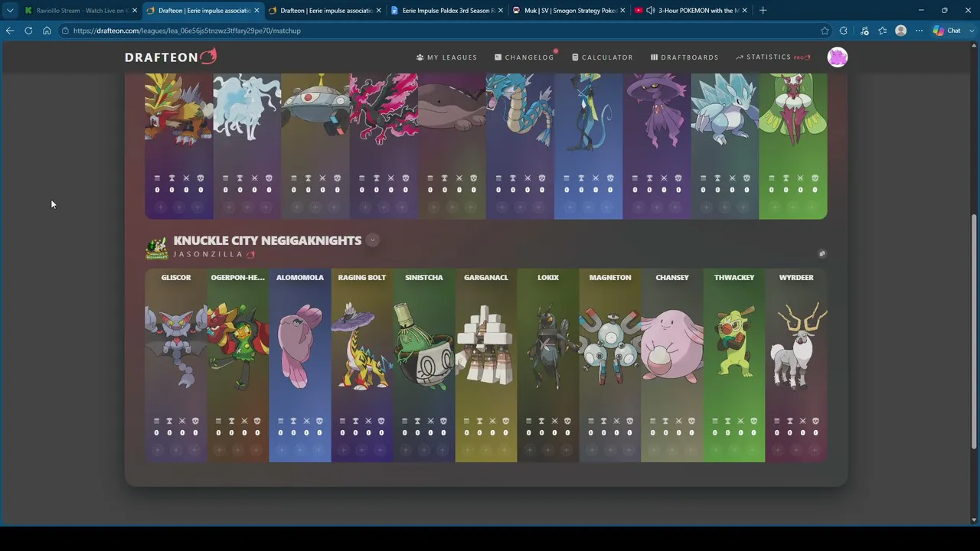Viewport: 980px width, 551px height.
Task: Open the Statistics Pro page
Action: click(x=773, y=57)
